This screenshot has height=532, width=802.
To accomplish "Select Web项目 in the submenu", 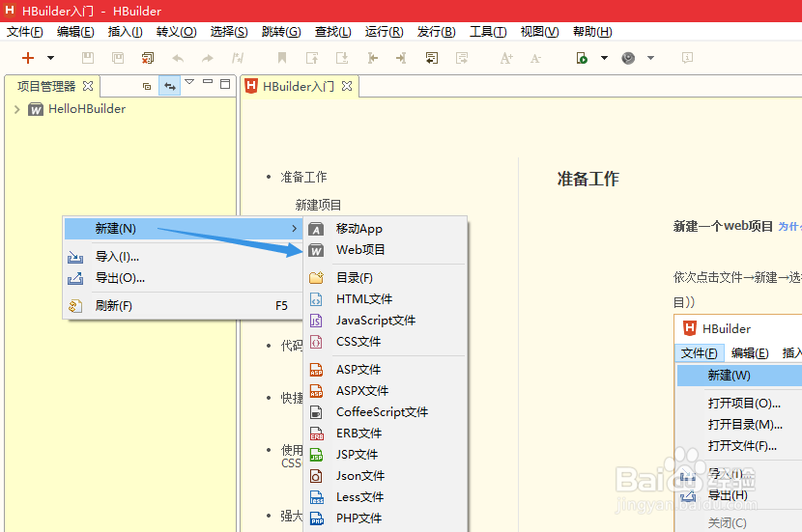I will tap(386, 250).
